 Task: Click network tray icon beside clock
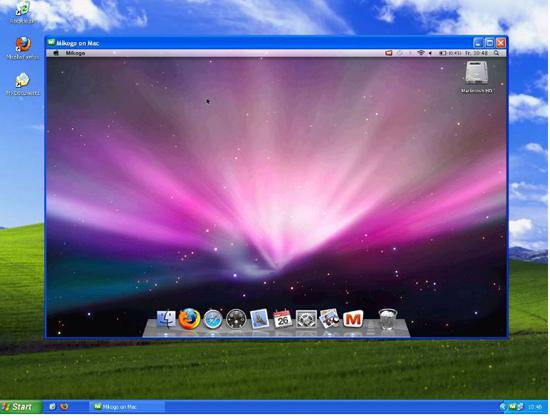[521, 407]
